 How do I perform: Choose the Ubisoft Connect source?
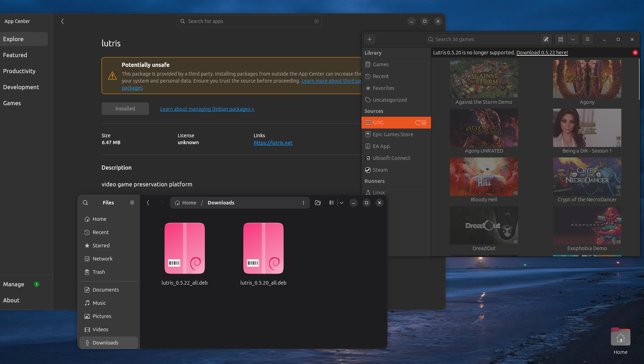[396, 158]
